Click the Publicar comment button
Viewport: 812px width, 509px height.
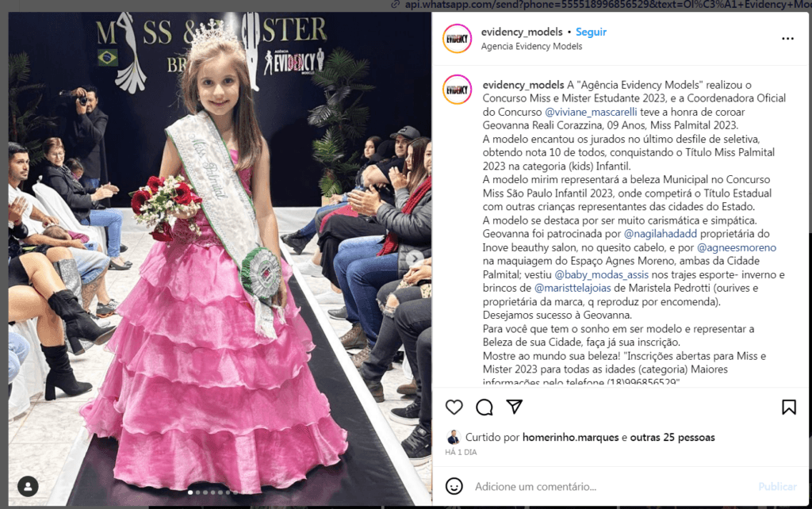[x=777, y=487]
